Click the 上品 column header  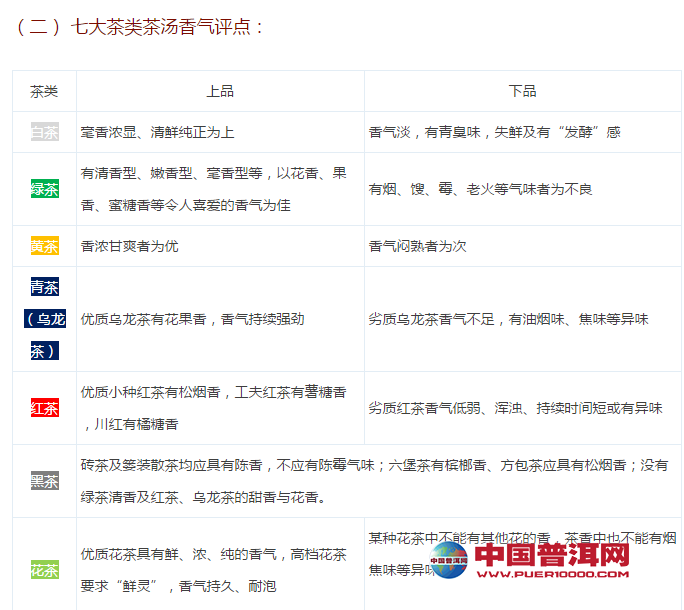point(220,91)
